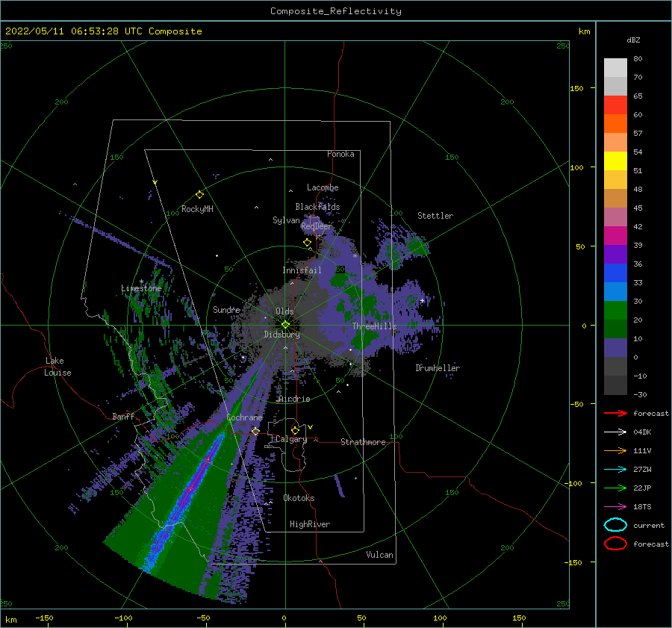Image resolution: width=672 pixels, height=628 pixels.
Task: Click the yellow 100 tick on right axis
Action: (x=576, y=167)
